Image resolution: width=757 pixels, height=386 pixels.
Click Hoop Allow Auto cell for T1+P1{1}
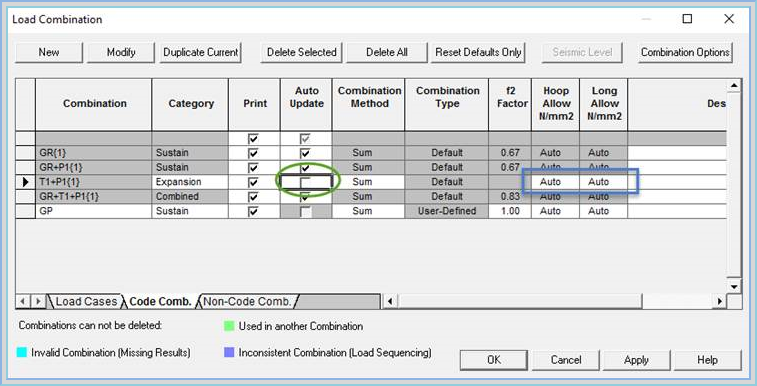point(555,182)
